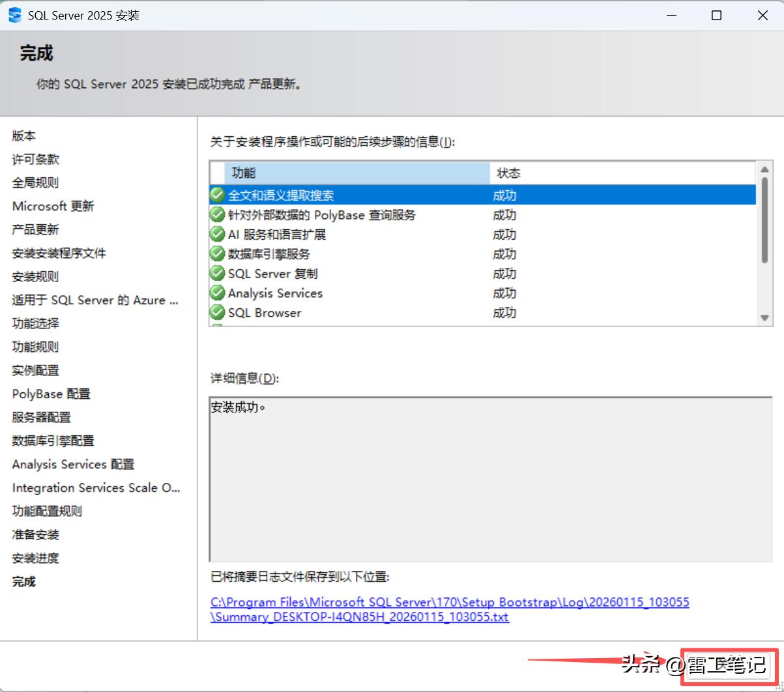784x692 pixels.
Task: Click the 实例配置 sidebar step
Action: point(36,370)
